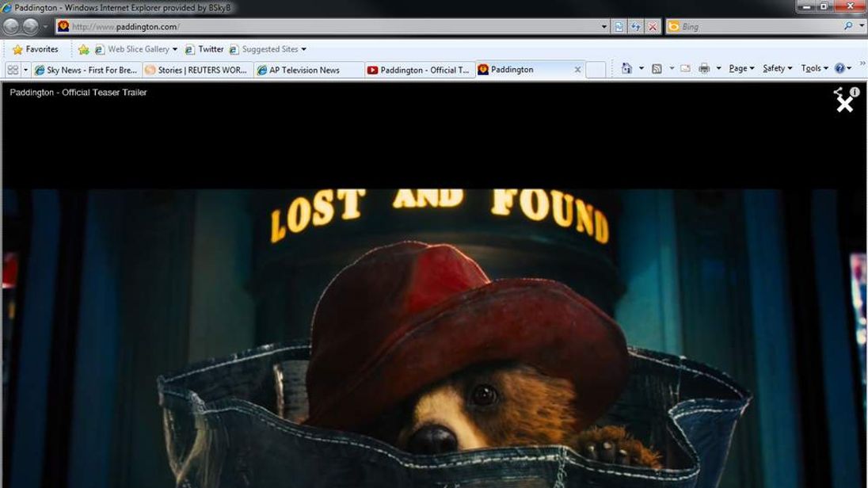Expand the Home button dropdown arrow

tap(641, 68)
